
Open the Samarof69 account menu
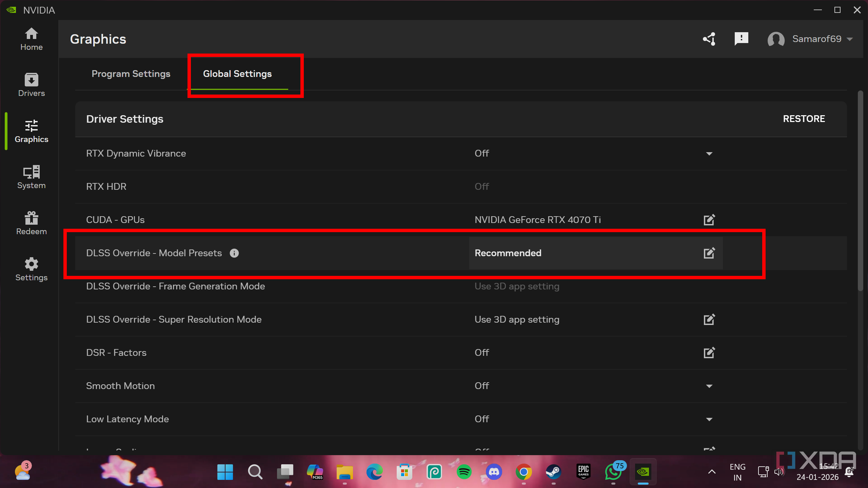[x=816, y=39]
